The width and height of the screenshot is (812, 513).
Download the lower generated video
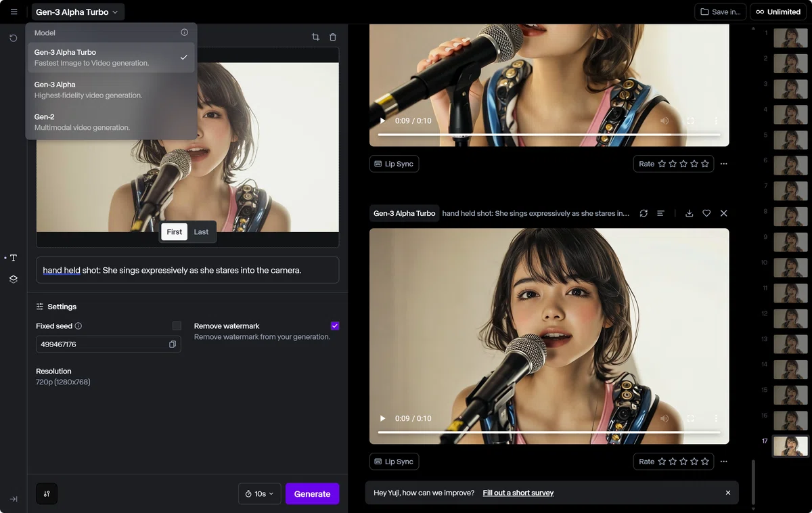click(x=689, y=213)
